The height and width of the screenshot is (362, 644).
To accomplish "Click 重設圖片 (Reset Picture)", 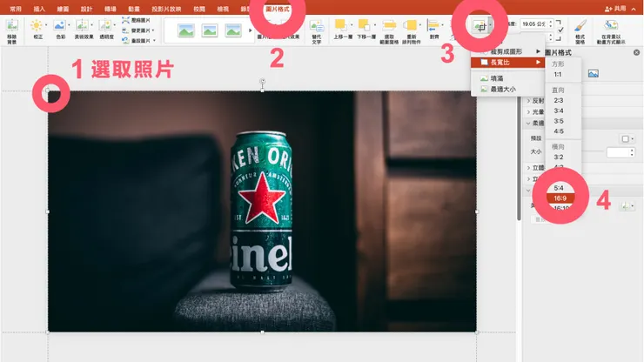I will pyautogui.click(x=137, y=40).
